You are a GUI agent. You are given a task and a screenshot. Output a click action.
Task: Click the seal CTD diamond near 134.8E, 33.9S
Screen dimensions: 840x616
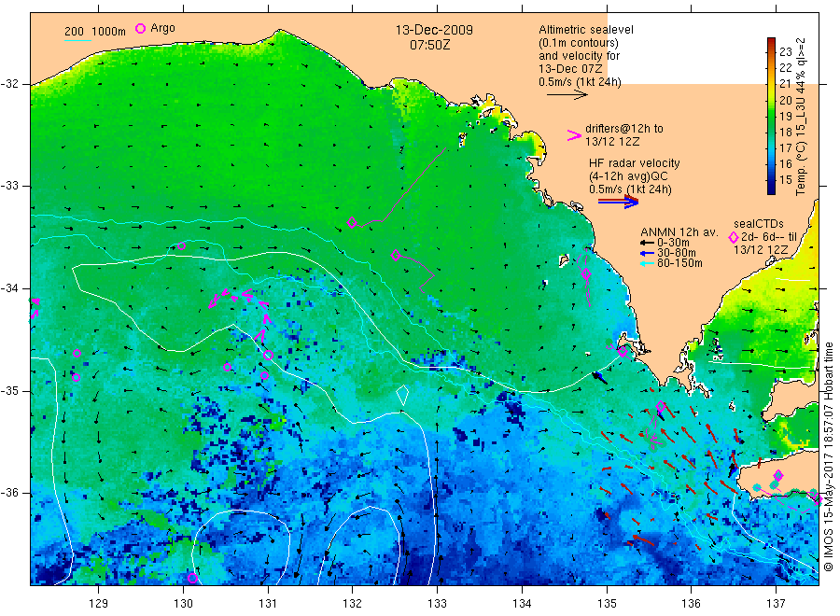(x=586, y=273)
